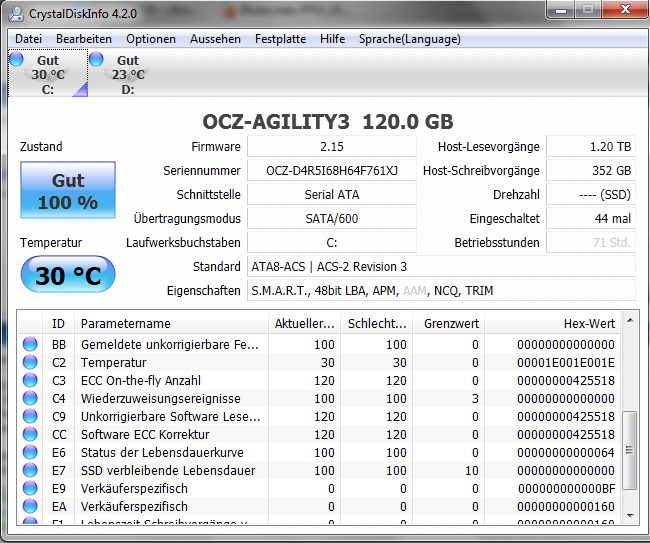This screenshot has width=650, height=543.
Task: Click the Drehzahl value ---- (SSD)
Action: pos(591,194)
